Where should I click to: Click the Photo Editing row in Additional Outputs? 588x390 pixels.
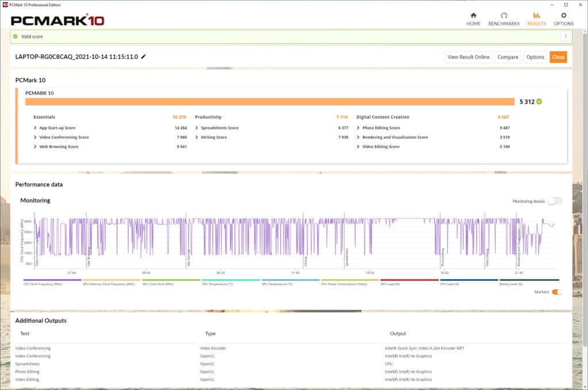(x=28, y=372)
